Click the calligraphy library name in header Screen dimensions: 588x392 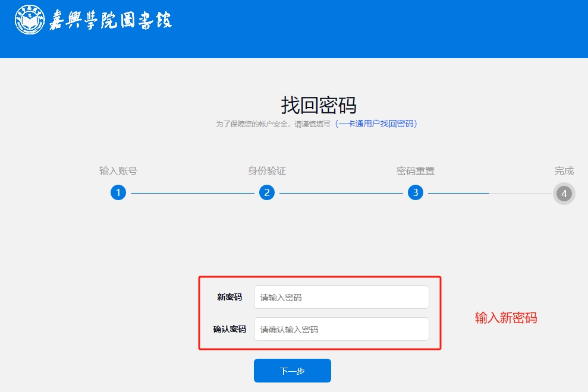tap(110, 20)
